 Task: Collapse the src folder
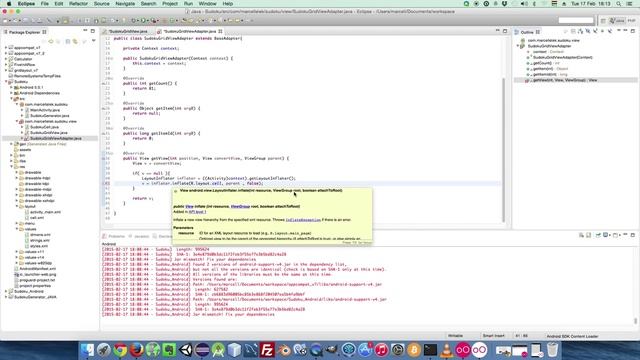11,99
